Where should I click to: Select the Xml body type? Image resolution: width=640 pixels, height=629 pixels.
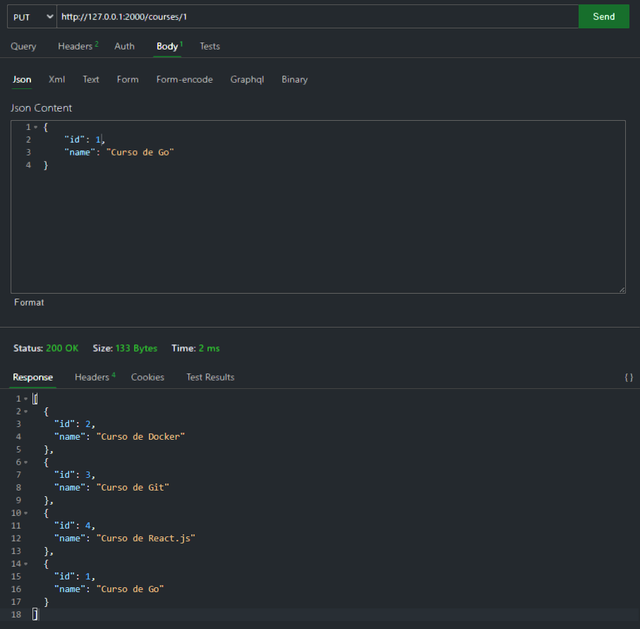[x=57, y=80]
